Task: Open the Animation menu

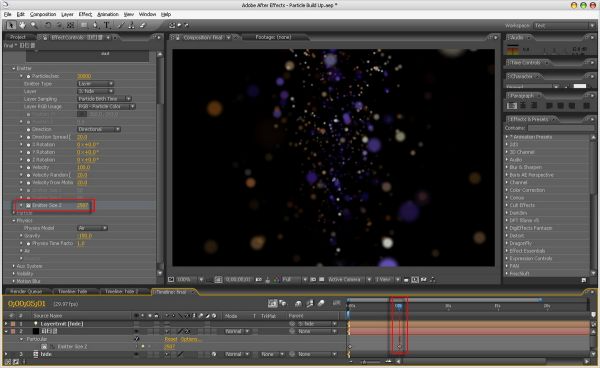Action: [x=108, y=14]
